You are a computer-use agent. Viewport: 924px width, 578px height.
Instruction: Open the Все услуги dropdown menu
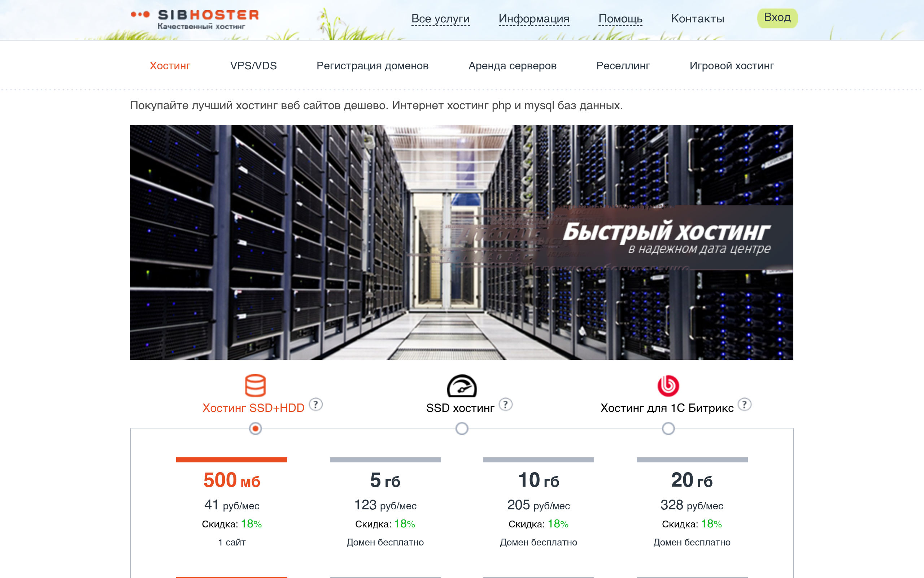pos(441,18)
